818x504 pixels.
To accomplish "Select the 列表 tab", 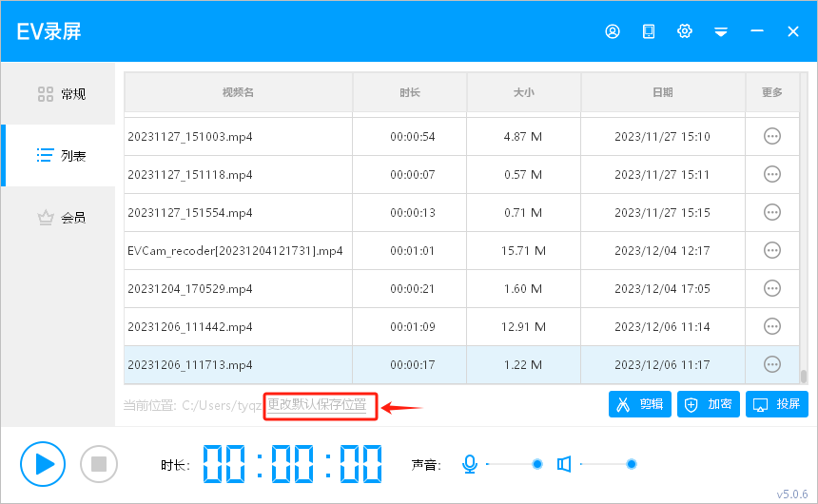I will pyautogui.click(x=61, y=156).
